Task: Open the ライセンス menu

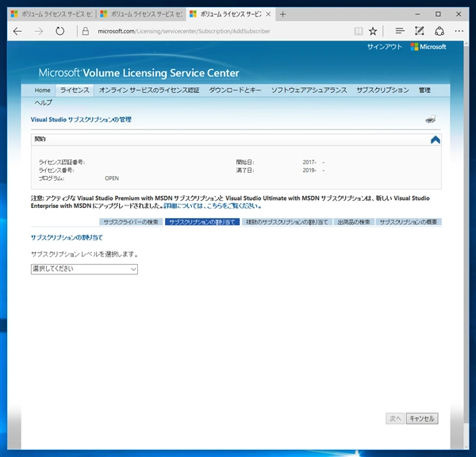Action: [x=75, y=90]
